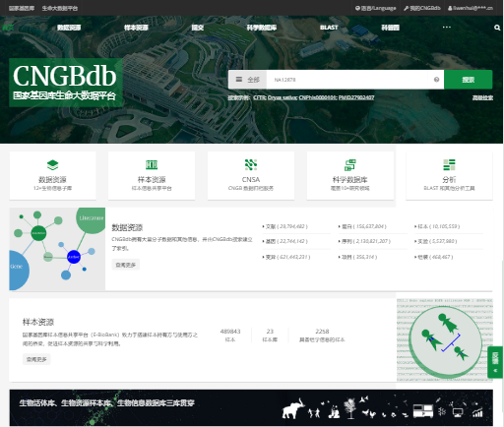Open 国家基因库 link in top bar
This screenshot has height=427, width=504.
pos(22,8)
